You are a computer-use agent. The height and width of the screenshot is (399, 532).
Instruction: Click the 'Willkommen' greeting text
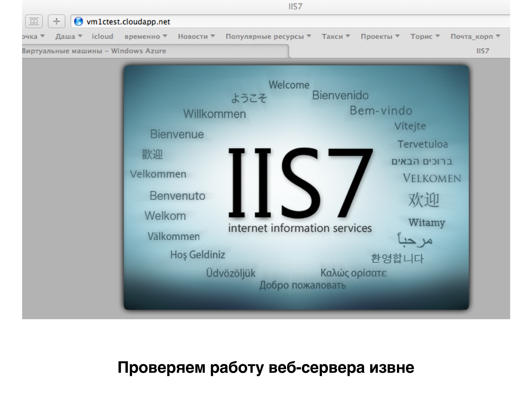[215, 114]
